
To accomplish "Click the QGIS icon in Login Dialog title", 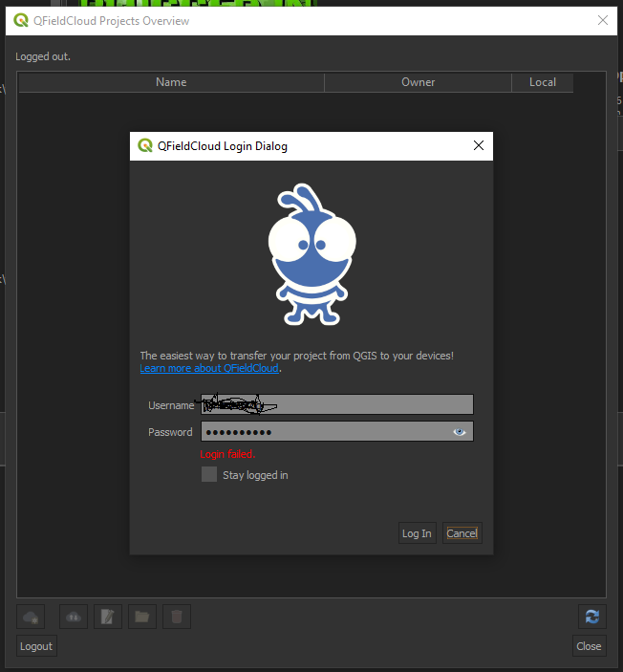I will [x=145, y=145].
